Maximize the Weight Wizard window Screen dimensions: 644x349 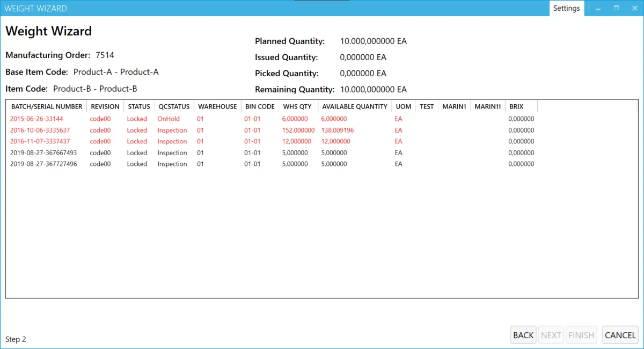tap(616, 8)
